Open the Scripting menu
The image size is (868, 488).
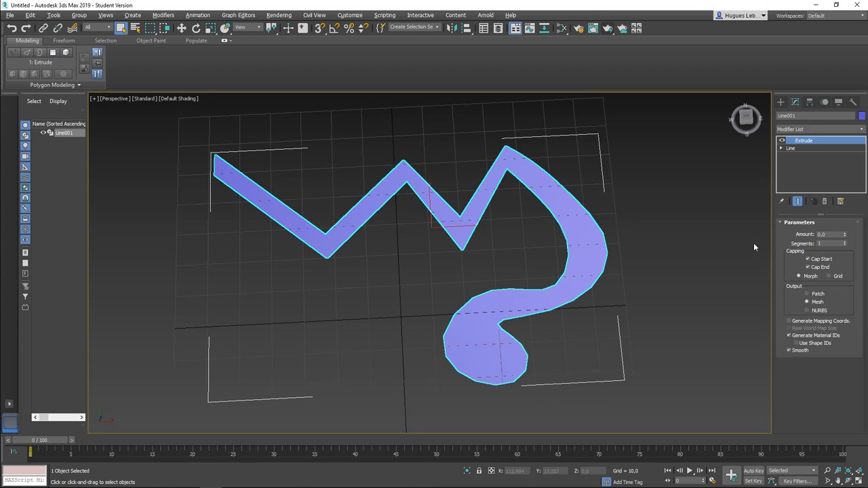coord(384,15)
